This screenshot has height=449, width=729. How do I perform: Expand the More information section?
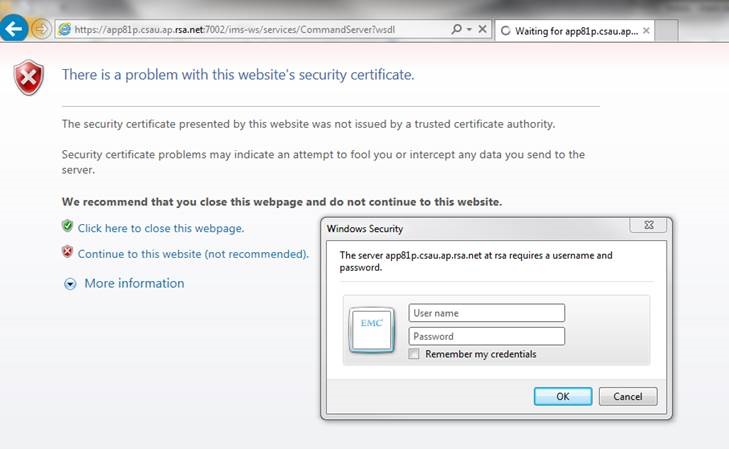pyautogui.click(x=70, y=284)
